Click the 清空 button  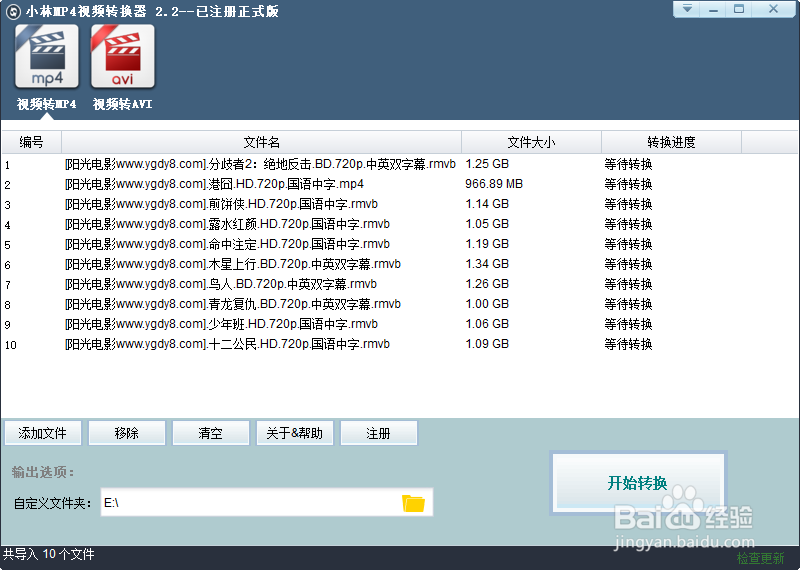tap(211, 433)
